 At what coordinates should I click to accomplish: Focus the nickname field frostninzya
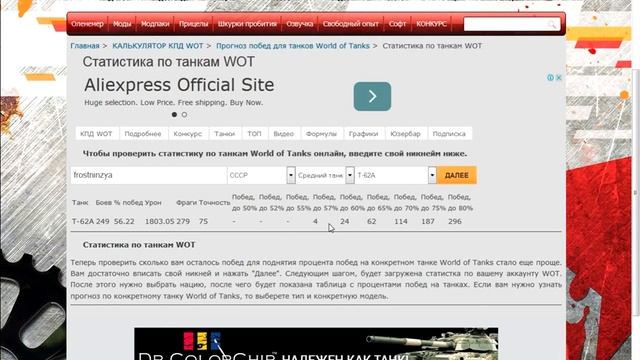pos(149,175)
